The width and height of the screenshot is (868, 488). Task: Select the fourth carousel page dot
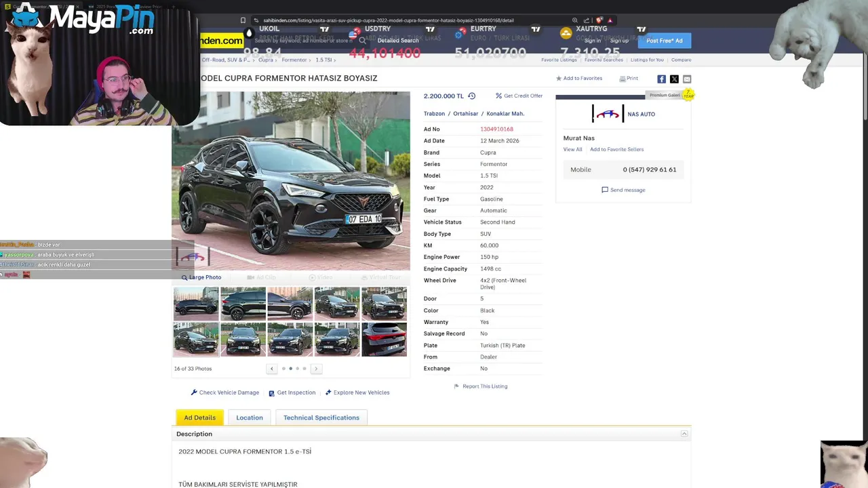(304, 369)
